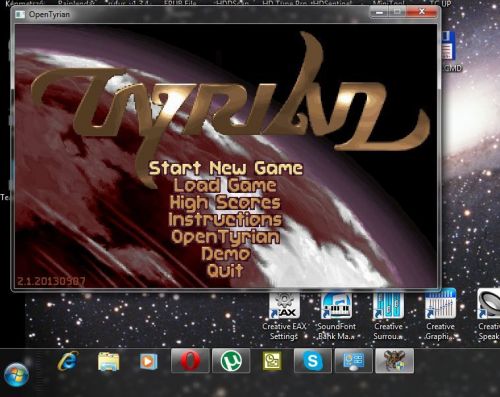Open Creative Graphic Equalizer desktop shortcut
500x397 pixels.
point(440,315)
